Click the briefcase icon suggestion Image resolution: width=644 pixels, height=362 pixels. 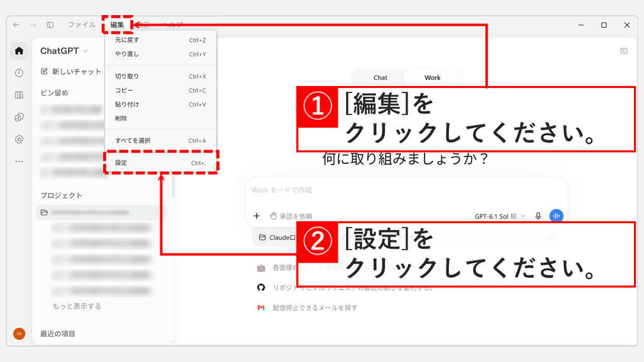[261, 268]
